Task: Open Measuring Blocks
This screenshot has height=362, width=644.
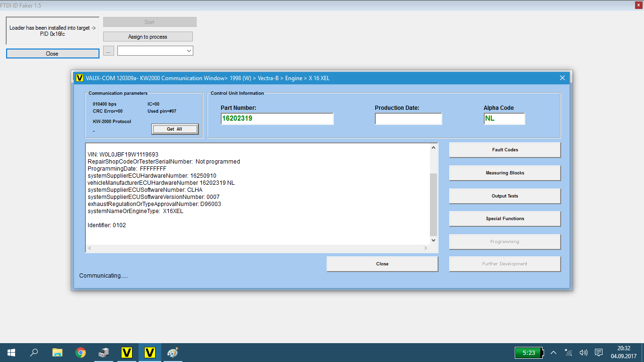Action: coord(504,173)
